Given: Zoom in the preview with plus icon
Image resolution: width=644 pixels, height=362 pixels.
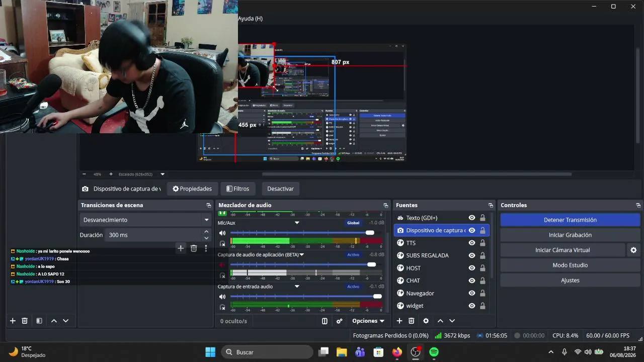Looking at the screenshot, I should [x=111, y=174].
